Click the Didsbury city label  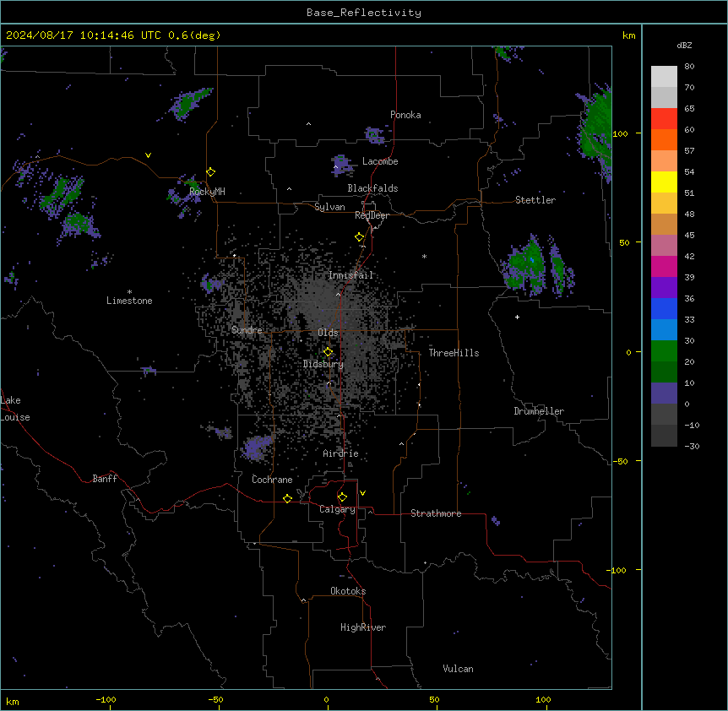[x=323, y=364]
